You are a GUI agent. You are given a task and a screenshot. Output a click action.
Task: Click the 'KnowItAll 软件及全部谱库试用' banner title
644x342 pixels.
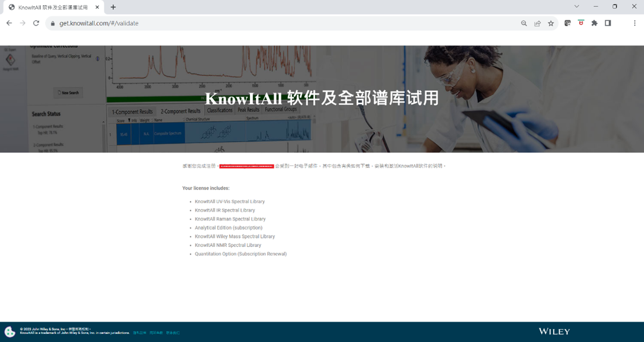(x=322, y=98)
